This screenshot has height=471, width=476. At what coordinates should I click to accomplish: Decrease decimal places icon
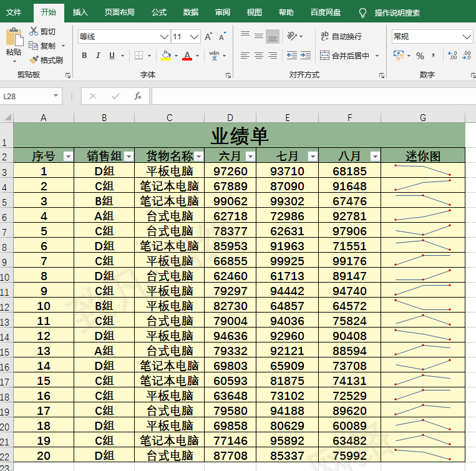pyautogui.click(x=466, y=56)
